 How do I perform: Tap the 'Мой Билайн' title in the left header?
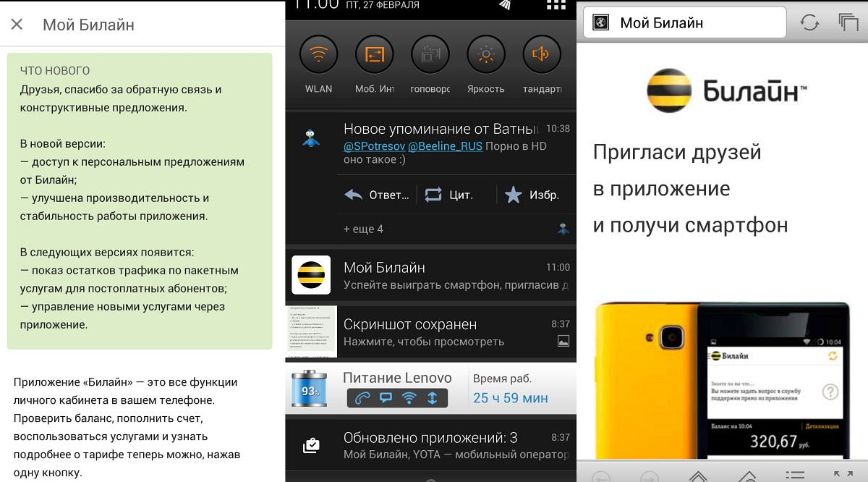[x=88, y=25]
